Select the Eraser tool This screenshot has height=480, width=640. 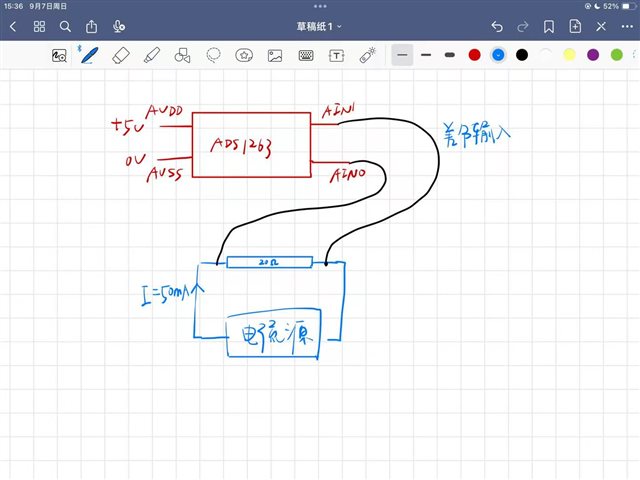121,55
